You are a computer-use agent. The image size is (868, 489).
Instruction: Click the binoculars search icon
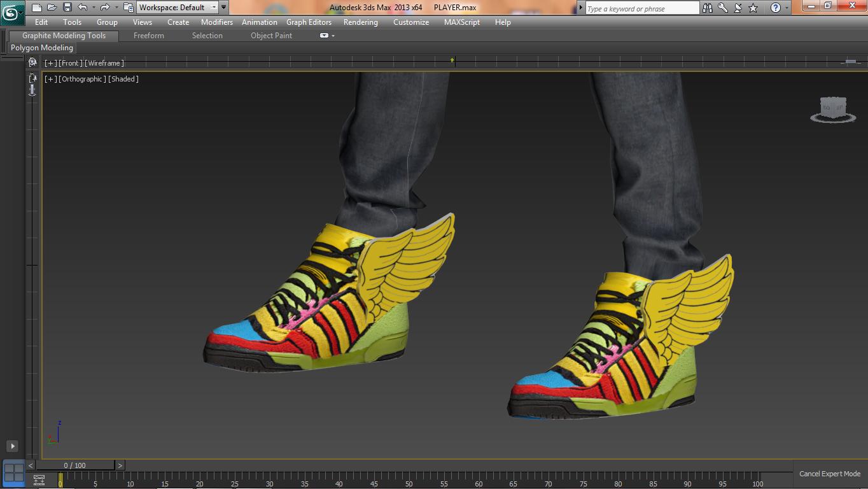point(708,8)
